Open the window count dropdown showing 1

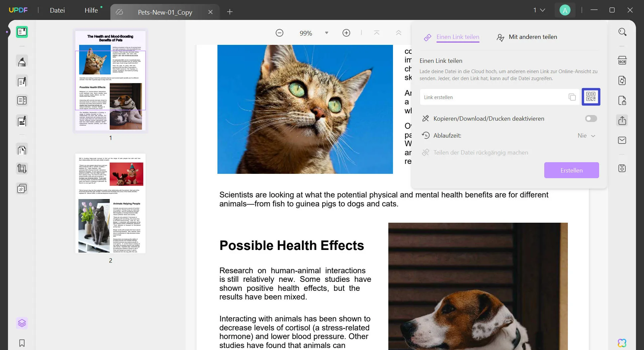(539, 10)
